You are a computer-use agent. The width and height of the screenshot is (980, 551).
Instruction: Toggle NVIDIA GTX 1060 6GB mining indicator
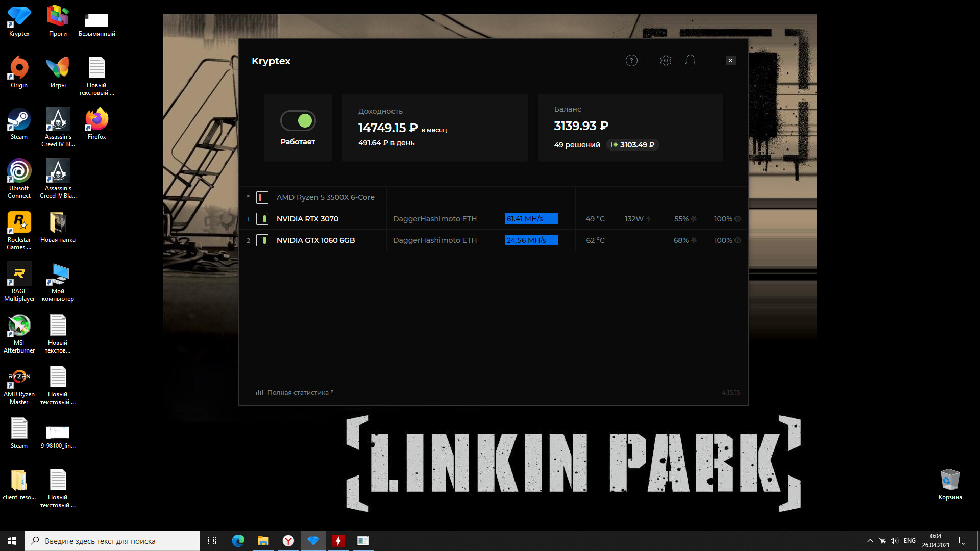262,240
